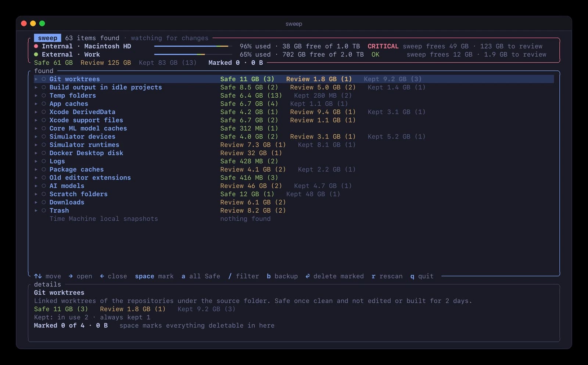The width and height of the screenshot is (588, 365).
Task: Expand the Build output in idle projects arrow
Action: [36, 87]
